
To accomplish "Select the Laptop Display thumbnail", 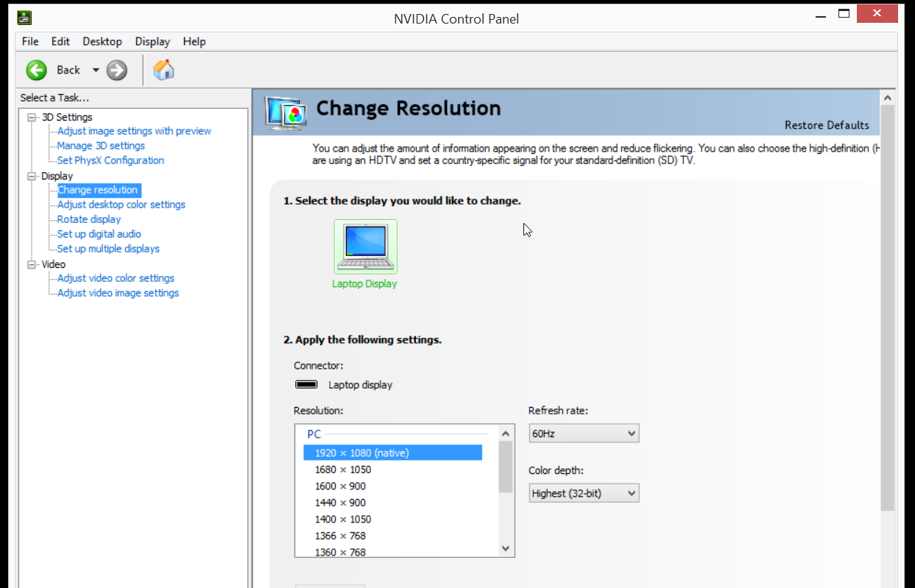I will tap(365, 247).
